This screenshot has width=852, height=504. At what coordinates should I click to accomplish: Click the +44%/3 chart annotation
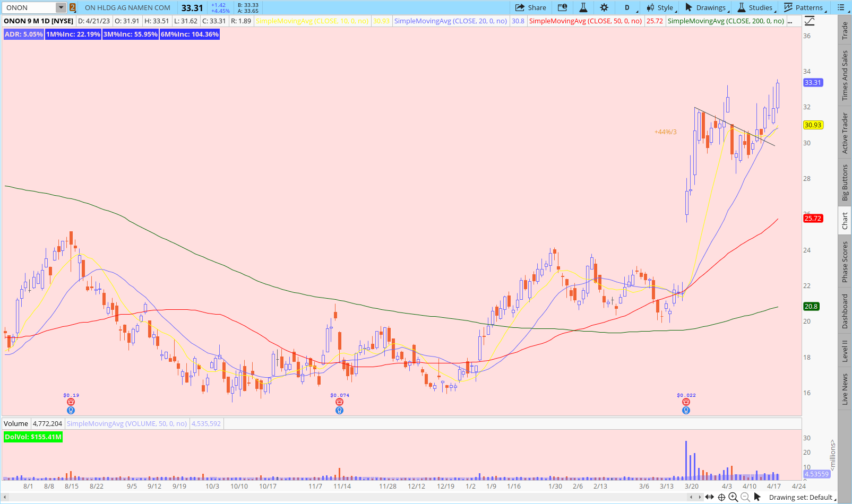click(665, 132)
